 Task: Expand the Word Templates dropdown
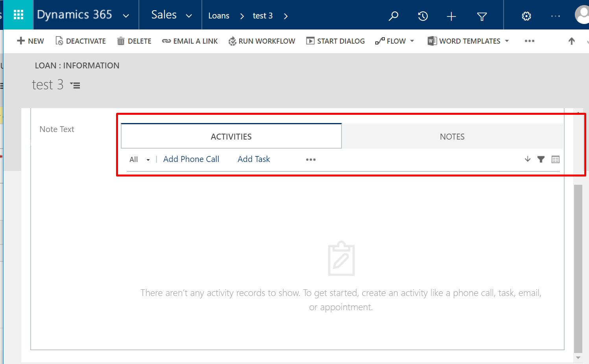click(x=507, y=41)
